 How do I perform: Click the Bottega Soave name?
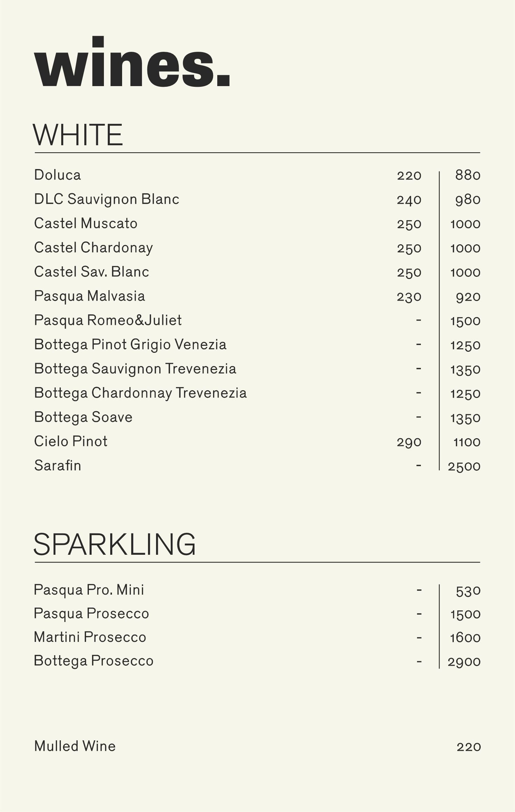[x=83, y=417]
